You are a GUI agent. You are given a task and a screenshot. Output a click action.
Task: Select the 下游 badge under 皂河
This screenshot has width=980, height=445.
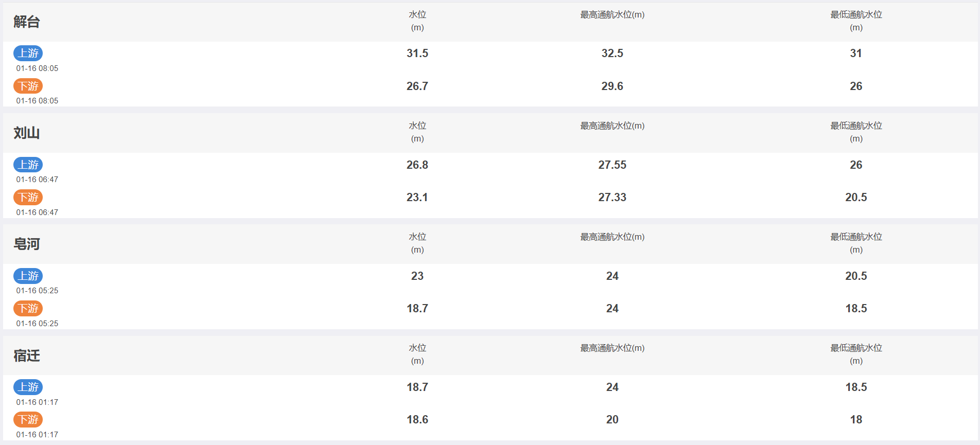pos(28,308)
